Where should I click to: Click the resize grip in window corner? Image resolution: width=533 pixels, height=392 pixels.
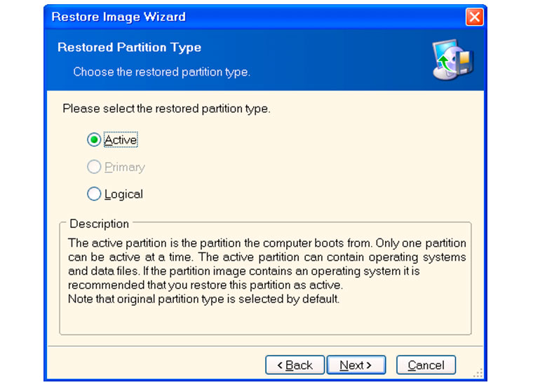tap(478, 373)
